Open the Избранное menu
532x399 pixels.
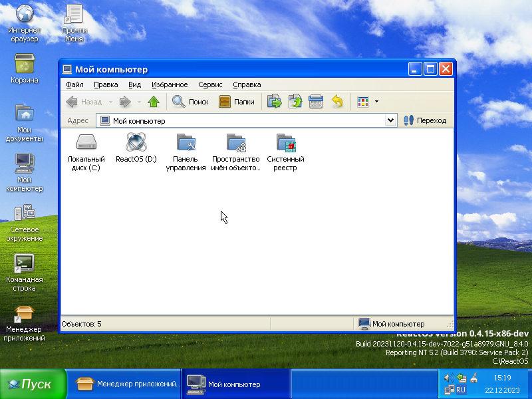click(170, 84)
